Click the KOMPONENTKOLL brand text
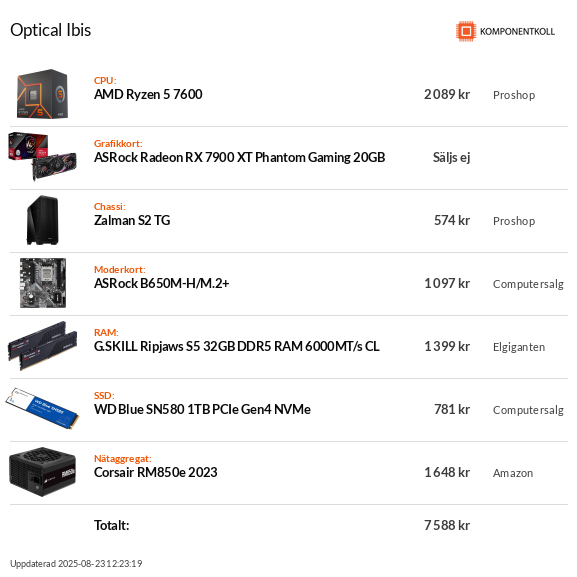The width and height of the screenshot is (577, 577). 517,32
